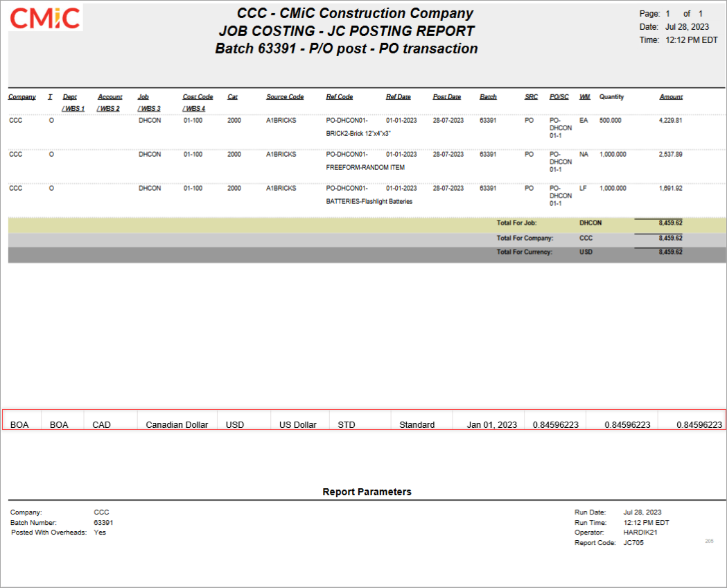Click the "/WBS 1" sub-header
Screen dimensions: 727x588
pyautogui.click(x=73, y=108)
